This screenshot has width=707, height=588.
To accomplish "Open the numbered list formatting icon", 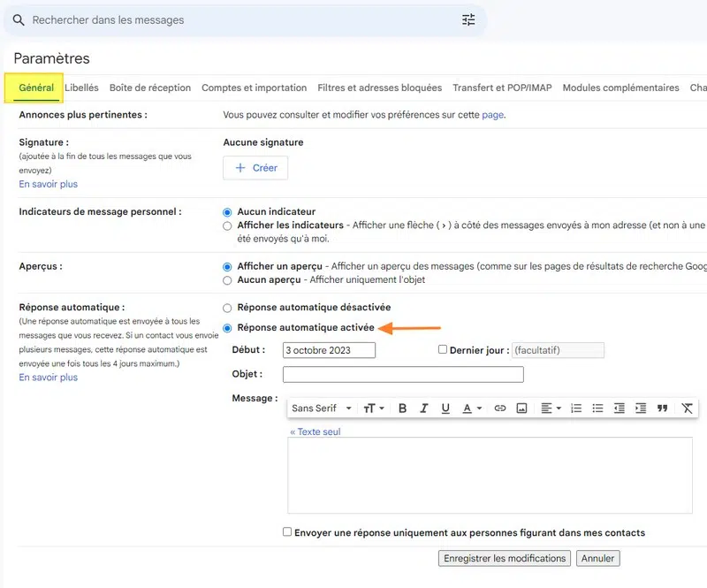I will [x=575, y=408].
